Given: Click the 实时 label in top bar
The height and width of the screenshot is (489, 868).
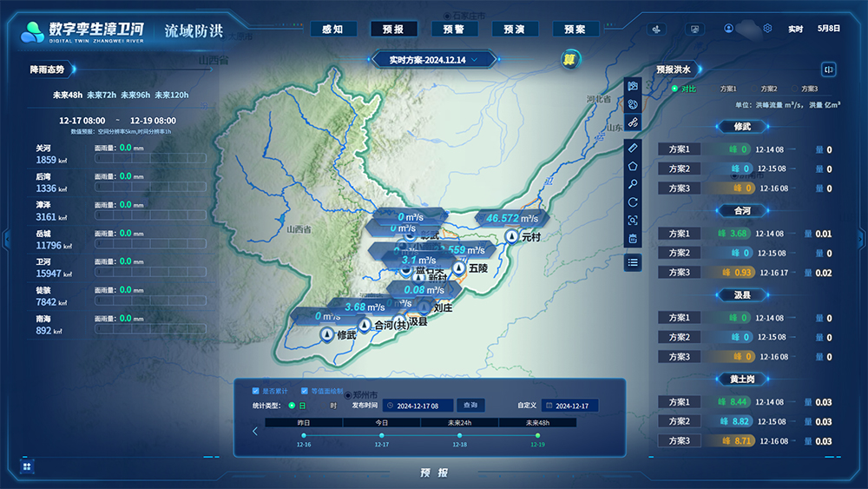Looking at the screenshot, I should [x=795, y=29].
